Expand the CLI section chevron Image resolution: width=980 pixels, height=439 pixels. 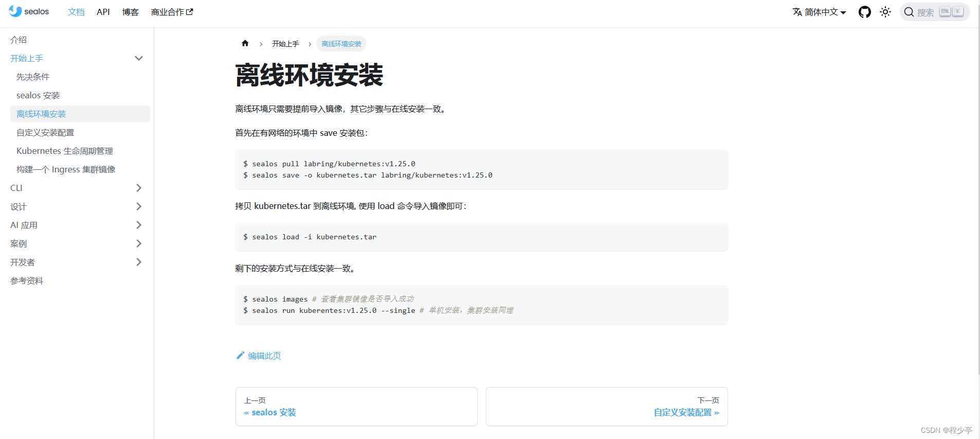pyautogui.click(x=139, y=188)
